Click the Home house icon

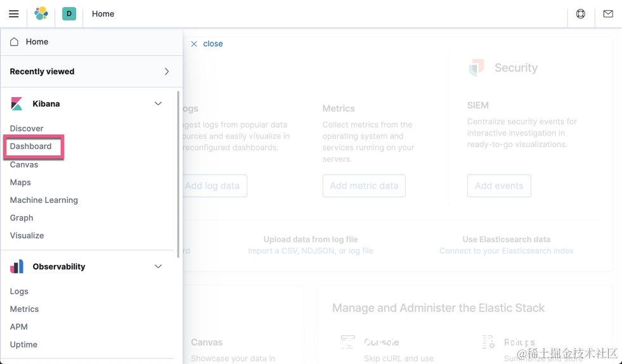15,42
